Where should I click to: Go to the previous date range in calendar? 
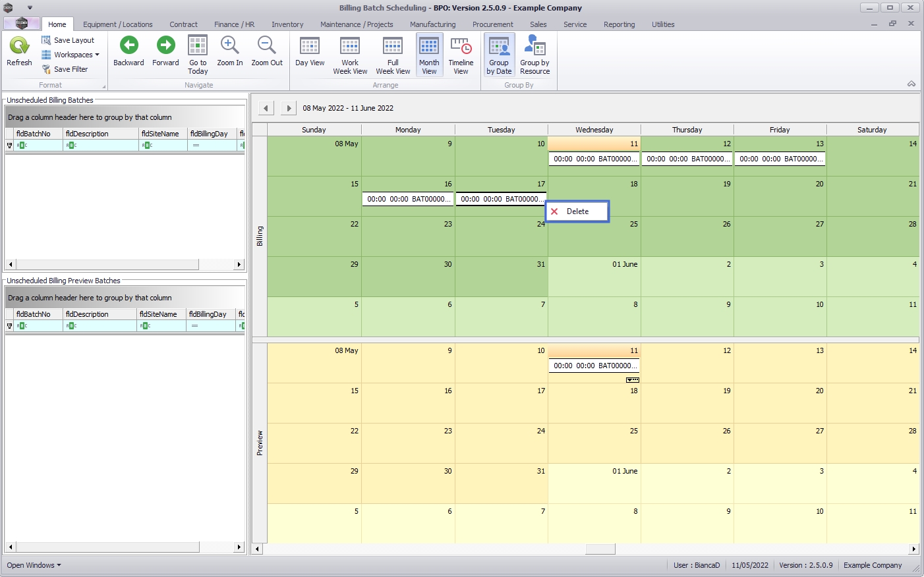266,108
